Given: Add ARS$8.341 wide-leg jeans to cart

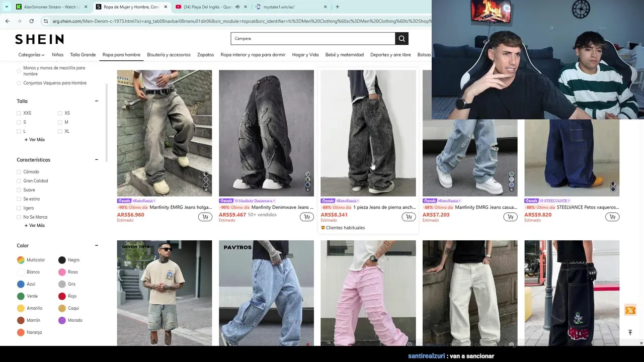Looking at the screenshot, I should 409,217.
